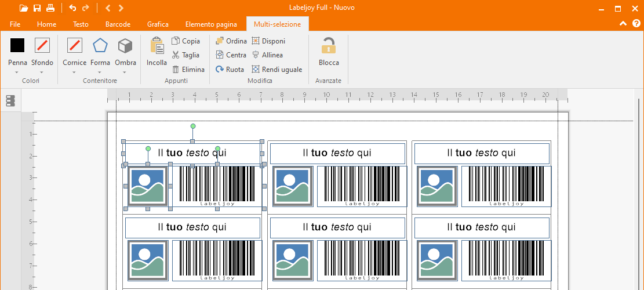Open the side panel database icon
This screenshot has height=290, width=644.
point(10,101)
